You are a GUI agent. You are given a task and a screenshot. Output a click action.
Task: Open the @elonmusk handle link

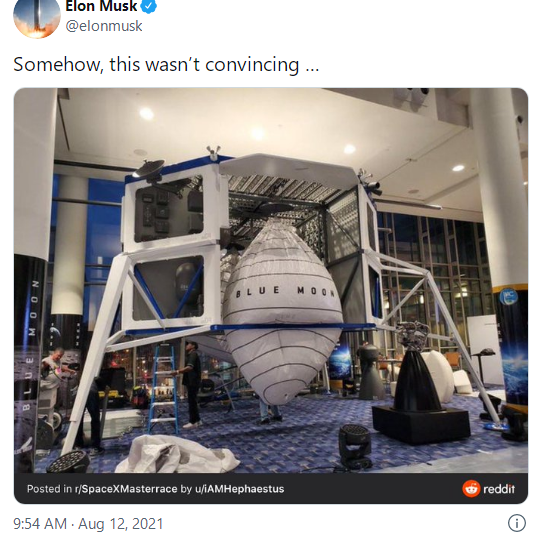pos(104,26)
